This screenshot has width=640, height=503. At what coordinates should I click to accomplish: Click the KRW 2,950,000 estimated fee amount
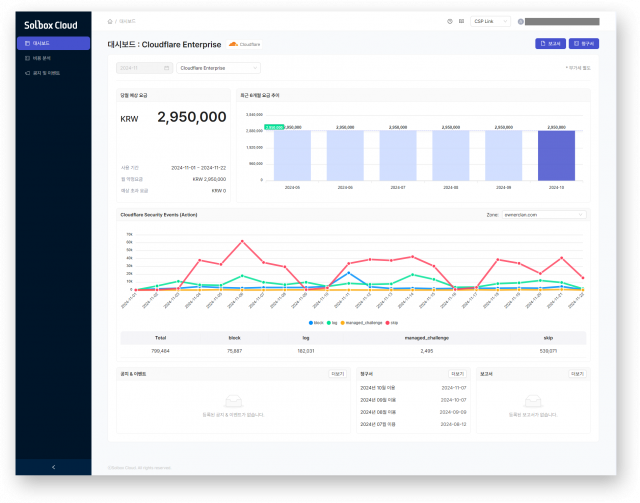pyautogui.click(x=191, y=117)
